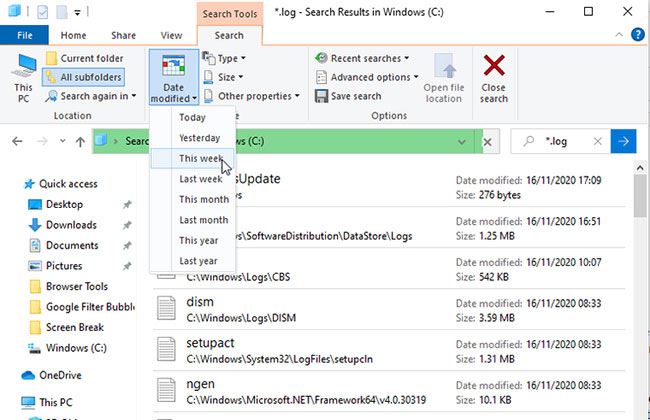This screenshot has height=420, width=650.
Task: Open Documents in Quick access
Action: pos(63,245)
